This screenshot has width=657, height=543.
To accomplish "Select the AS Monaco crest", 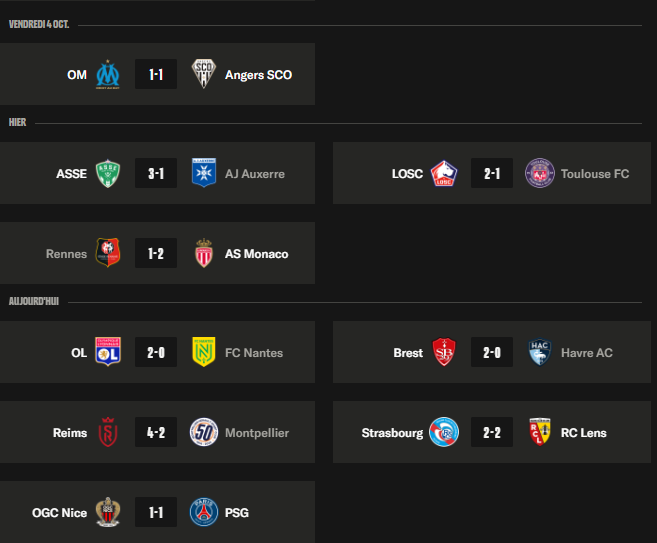I will [204, 253].
